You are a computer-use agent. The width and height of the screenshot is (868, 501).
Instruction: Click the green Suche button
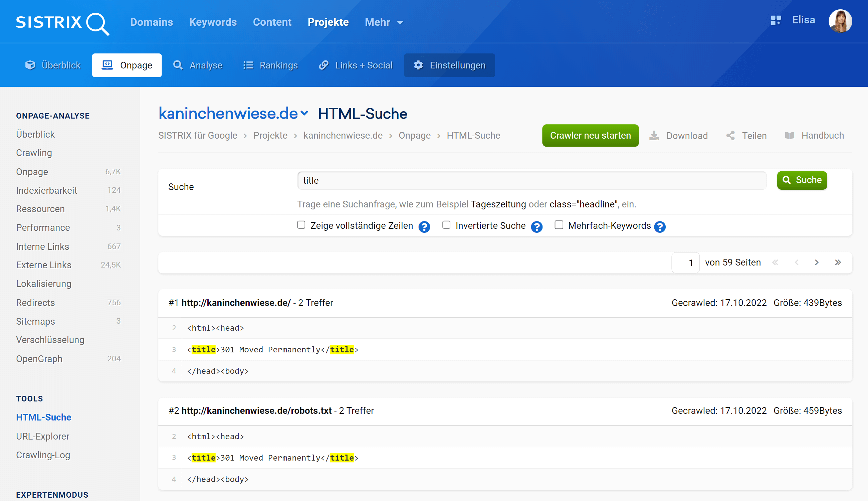click(x=802, y=180)
